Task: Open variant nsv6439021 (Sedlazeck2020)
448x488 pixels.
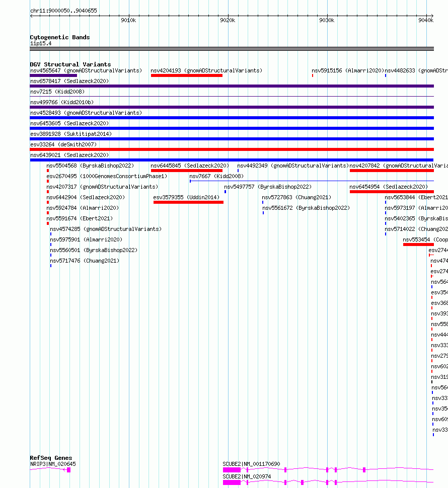Action: tap(69, 155)
